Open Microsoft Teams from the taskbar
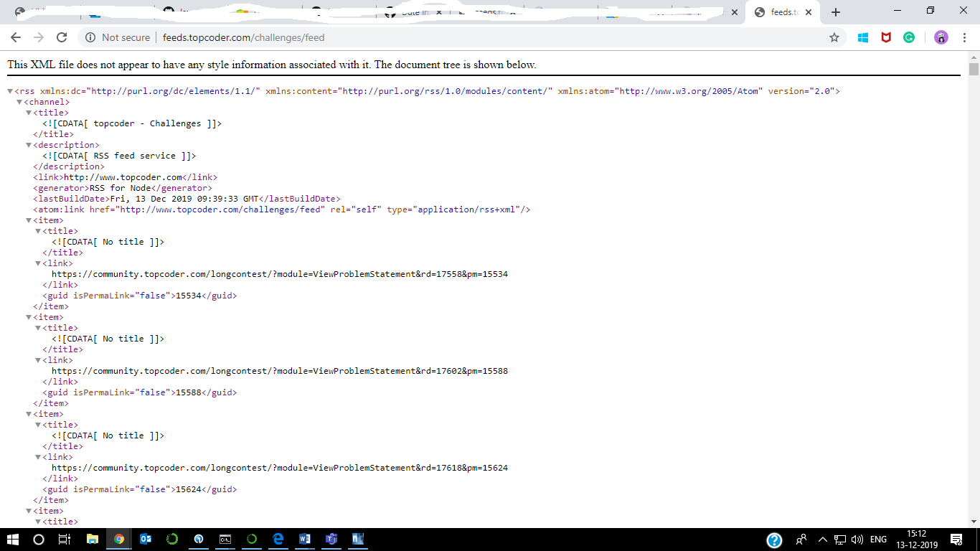Image resolution: width=980 pixels, height=551 pixels. (331, 539)
